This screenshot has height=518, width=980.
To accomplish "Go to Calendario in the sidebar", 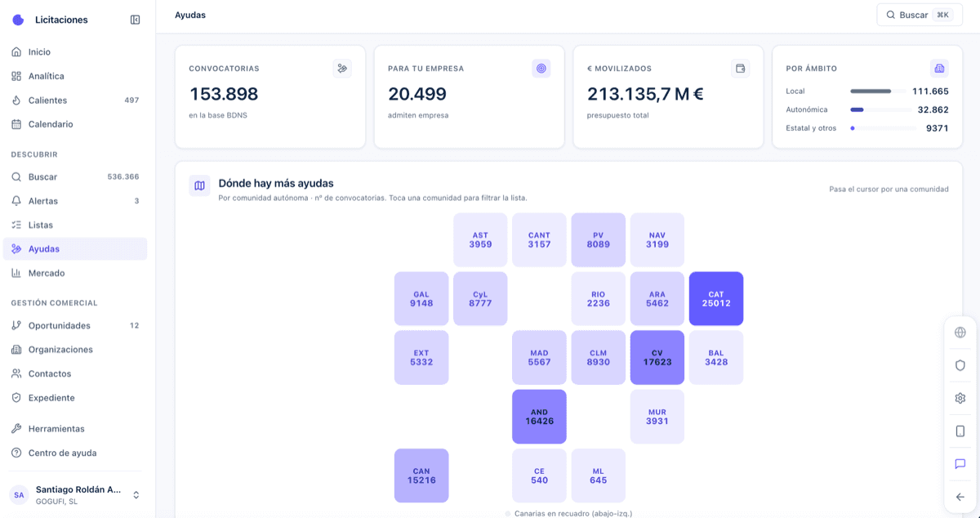I will 75,124.
